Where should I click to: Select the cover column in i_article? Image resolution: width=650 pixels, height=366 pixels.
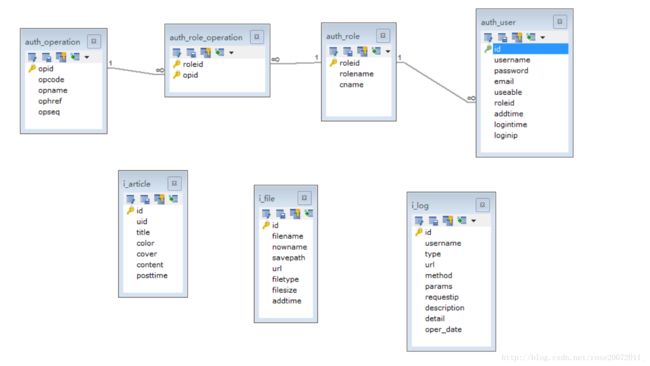pos(147,254)
